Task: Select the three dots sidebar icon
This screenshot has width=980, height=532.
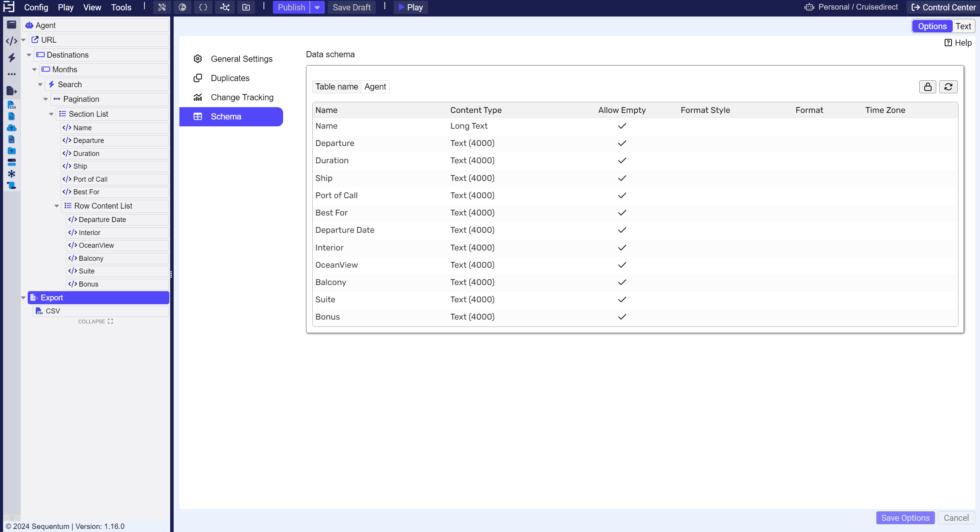Action: pos(12,74)
